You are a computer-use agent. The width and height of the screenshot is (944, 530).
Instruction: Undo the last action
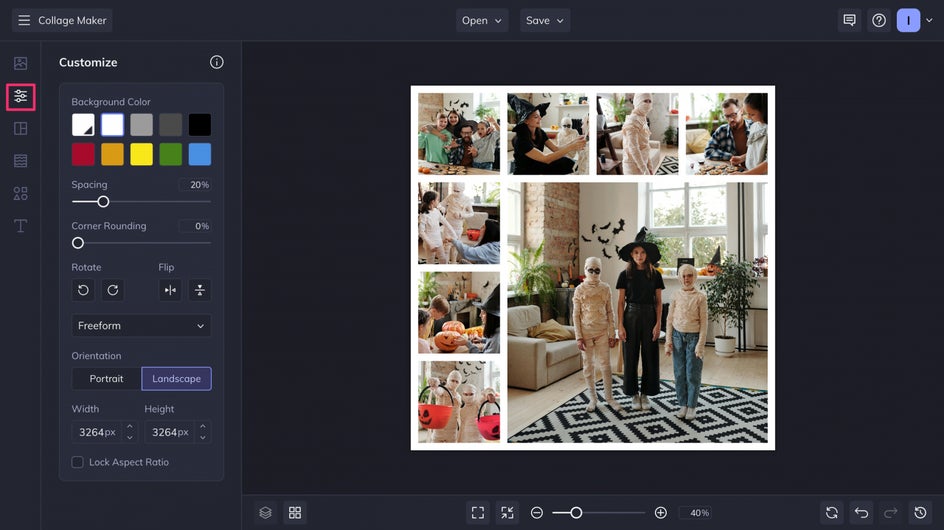[x=862, y=513]
